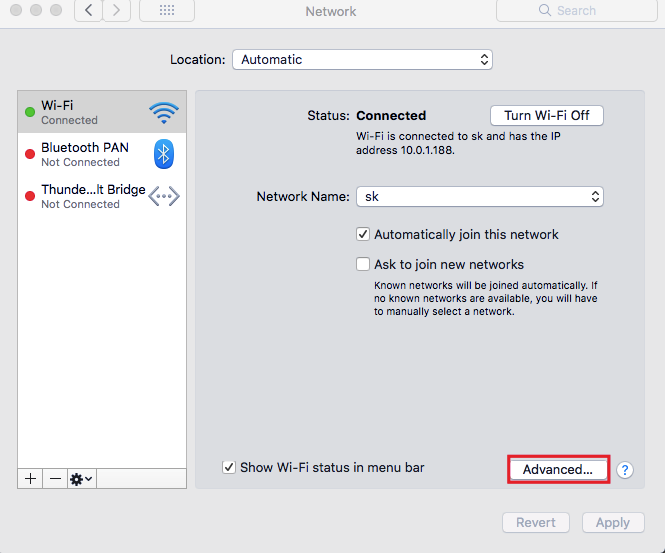Uncheck Show Wi-Fi status in menu bar
Viewport: 665px width, 553px height.
pyautogui.click(x=229, y=467)
